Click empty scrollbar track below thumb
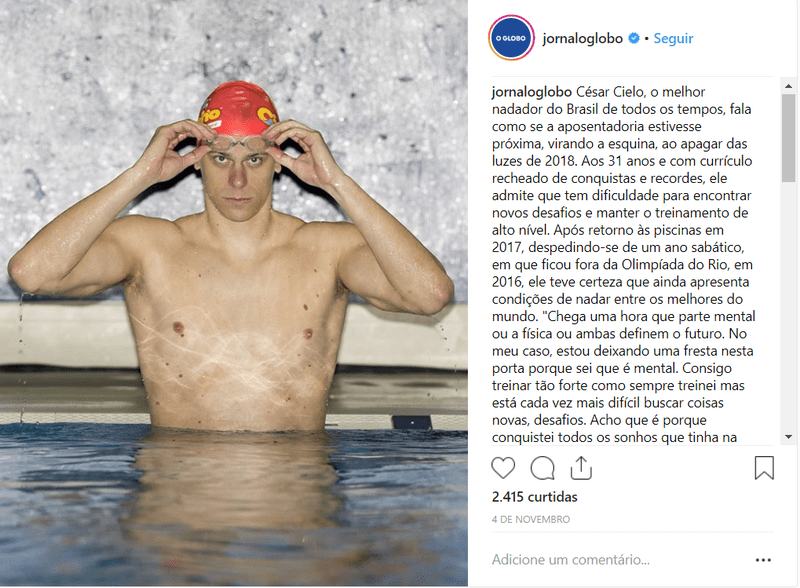Image resolution: width=800 pixels, height=588 pixels. click(788, 306)
